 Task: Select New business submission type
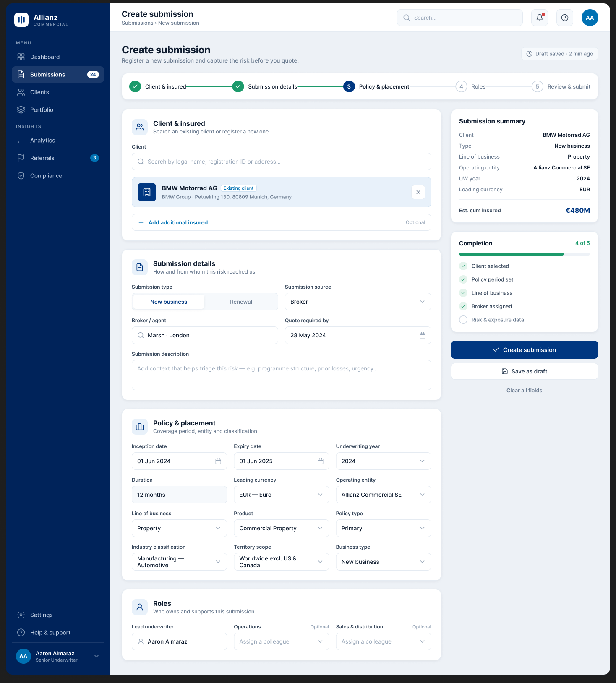[x=169, y=302]
